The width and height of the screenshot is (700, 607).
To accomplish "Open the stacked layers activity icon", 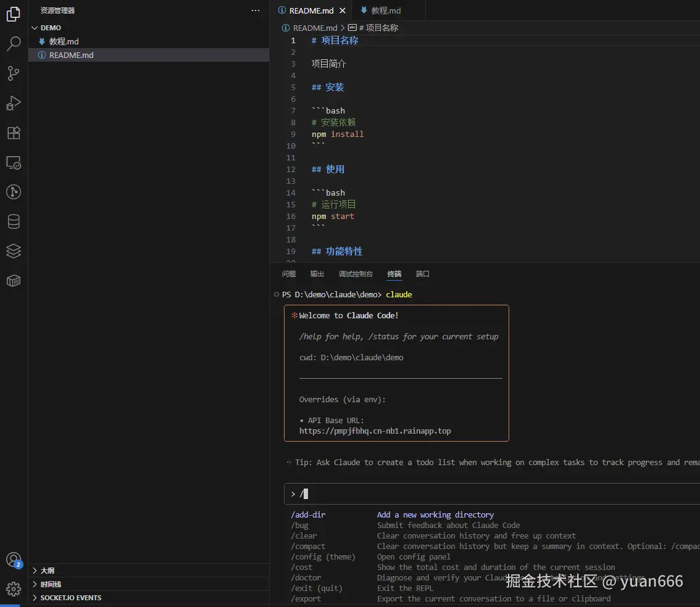I will pos(14,251).
